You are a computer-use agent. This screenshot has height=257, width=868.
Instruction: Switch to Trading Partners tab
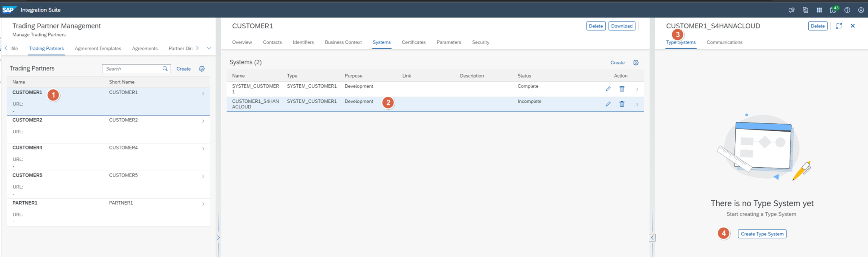[46, 48]
